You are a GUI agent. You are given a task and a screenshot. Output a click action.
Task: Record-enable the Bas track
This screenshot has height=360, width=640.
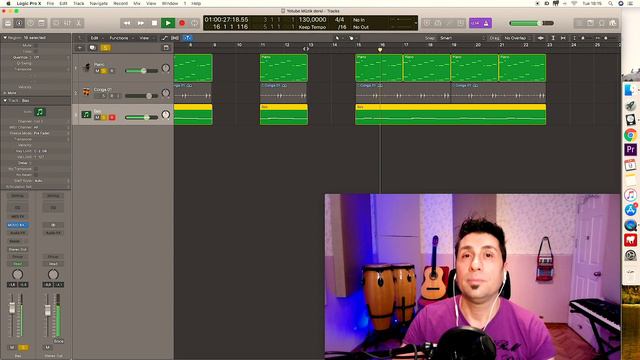pos(112,118)
